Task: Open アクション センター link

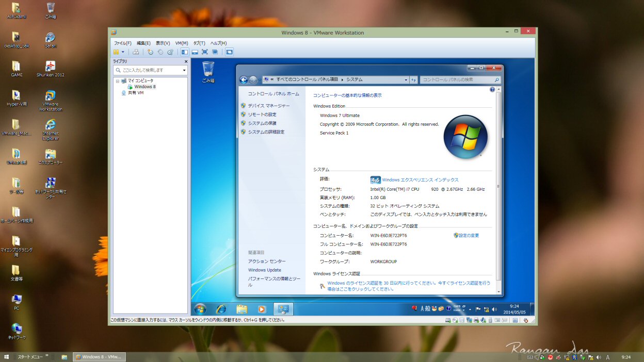Action: coord(267,261)
